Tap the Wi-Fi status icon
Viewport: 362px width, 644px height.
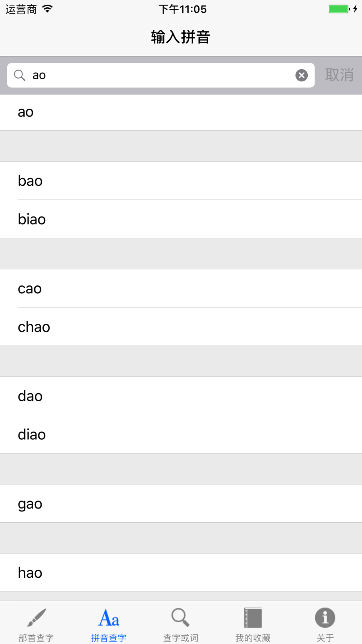coord(47,9)
